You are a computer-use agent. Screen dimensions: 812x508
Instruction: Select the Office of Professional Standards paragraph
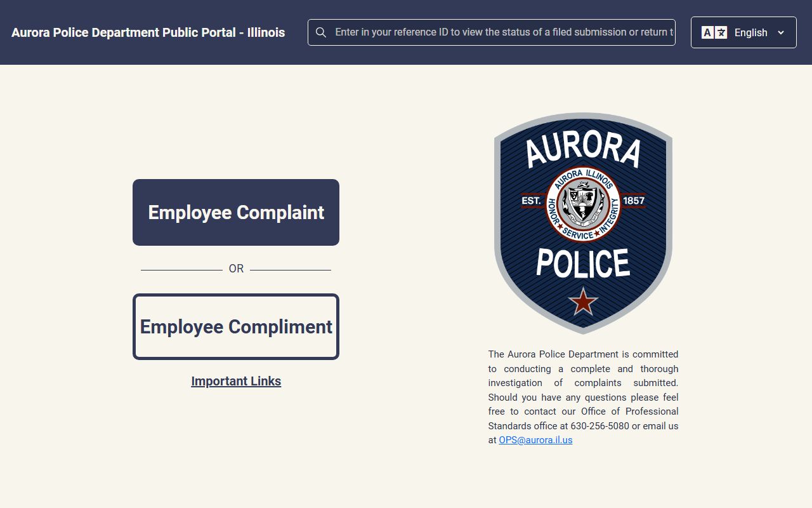(583, 397)
